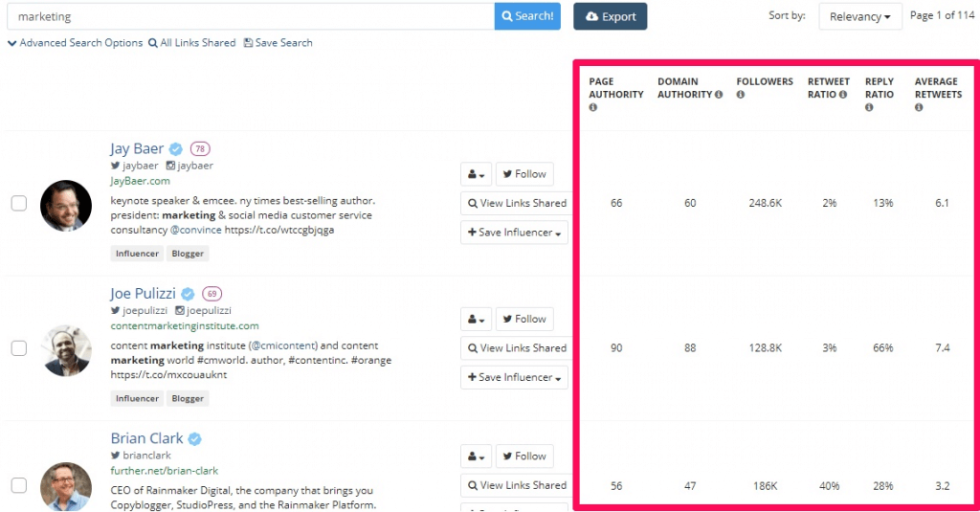View Links Shared by Brian Clark

coord(516,485)
